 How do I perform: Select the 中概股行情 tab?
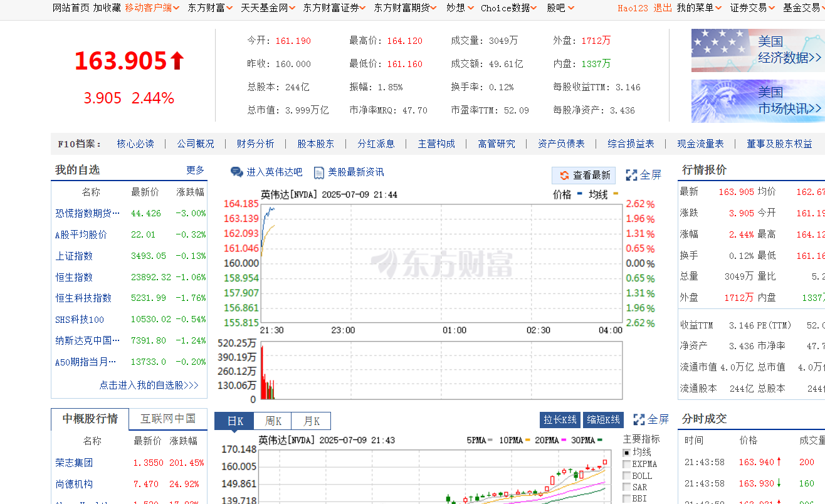[x=90, y=419]
